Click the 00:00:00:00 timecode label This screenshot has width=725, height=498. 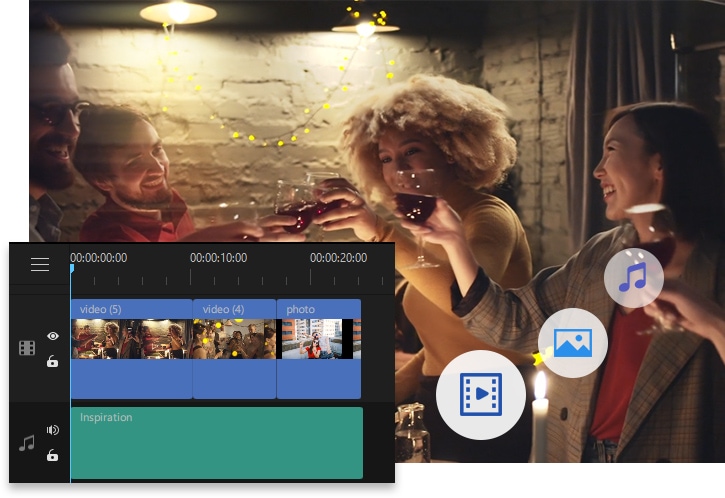[x=99, y=258]
